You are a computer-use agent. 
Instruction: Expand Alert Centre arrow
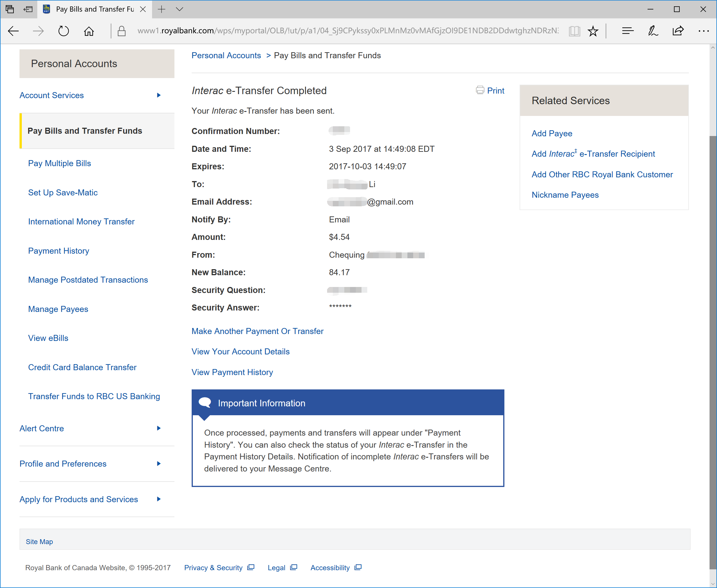coord(158,428)
